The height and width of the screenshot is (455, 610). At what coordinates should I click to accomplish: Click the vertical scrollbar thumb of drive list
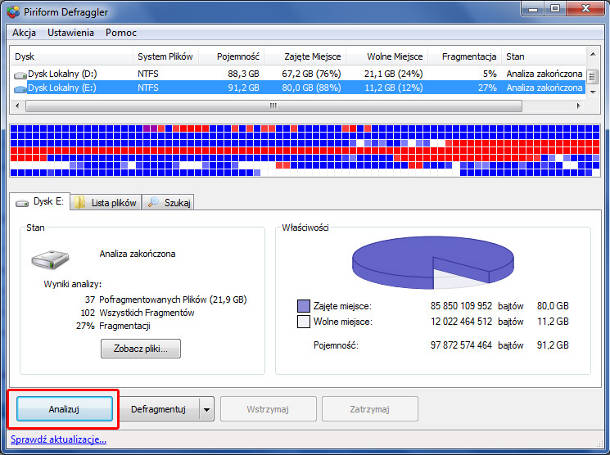[x=592, y=76]
